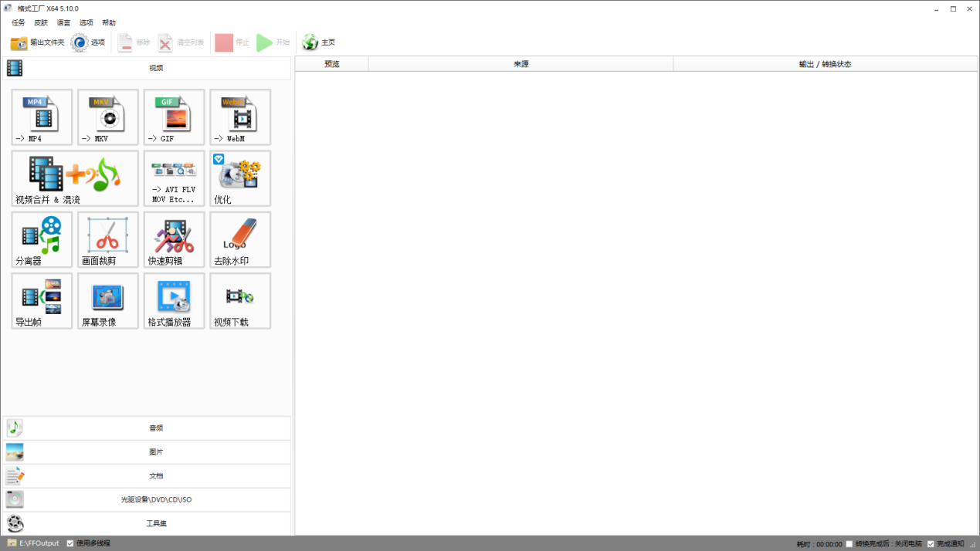Click the 开始 start toolbar button
Screen dimensions: 980x551
click(x=273, y=42)
